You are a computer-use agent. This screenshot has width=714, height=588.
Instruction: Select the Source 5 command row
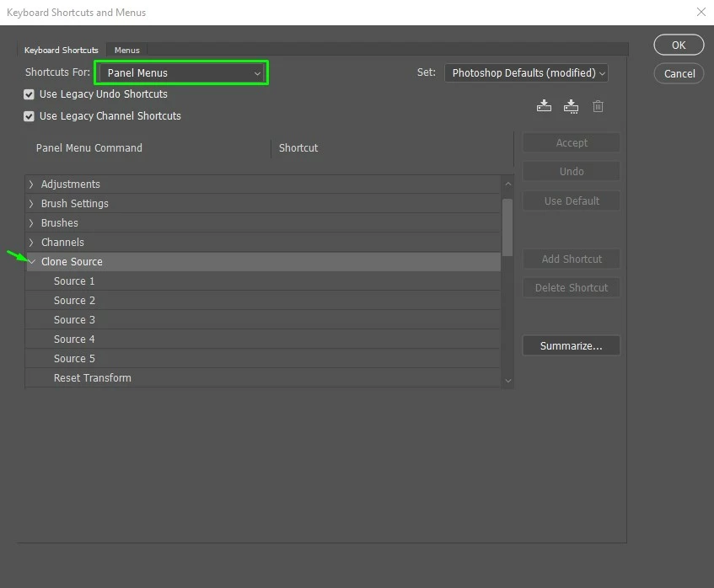click(x=263, y=359)
